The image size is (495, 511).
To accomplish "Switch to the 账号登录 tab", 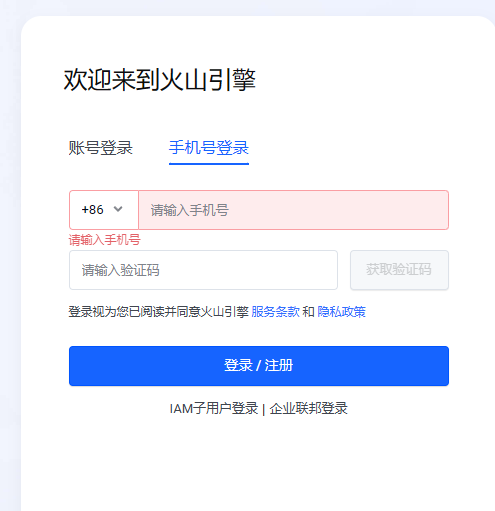I will pyautogui.click(x=101, y=148).
